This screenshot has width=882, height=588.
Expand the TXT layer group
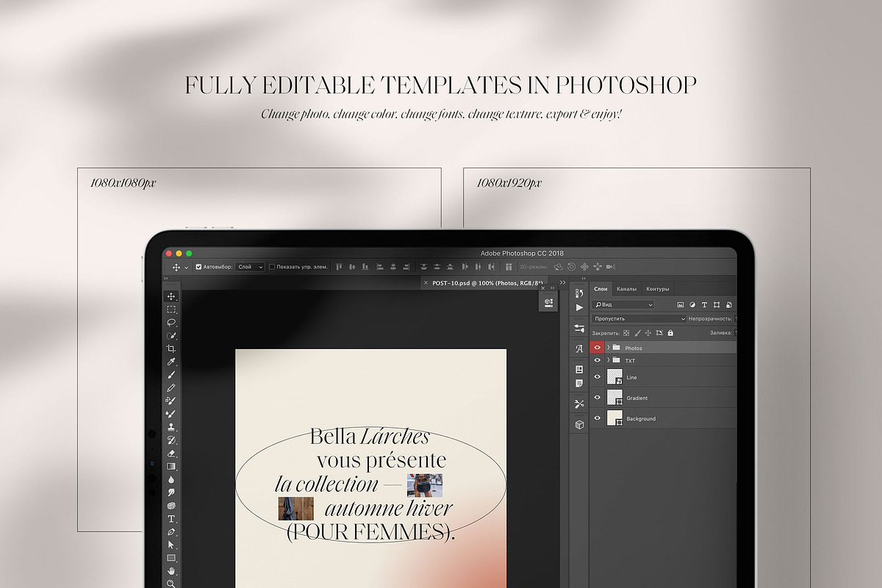click(x=609, y=361)
